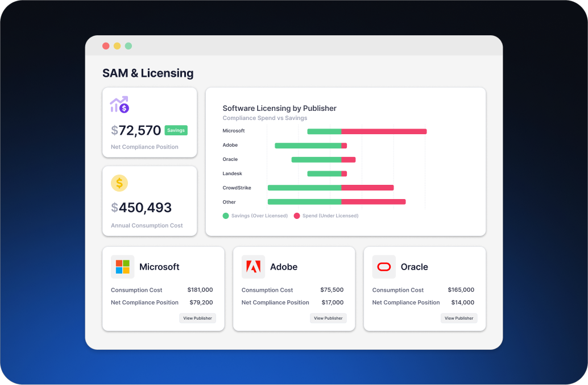
Task: Click Adobe's $75,500 consumption cost
Action: (x=332, y=290)
